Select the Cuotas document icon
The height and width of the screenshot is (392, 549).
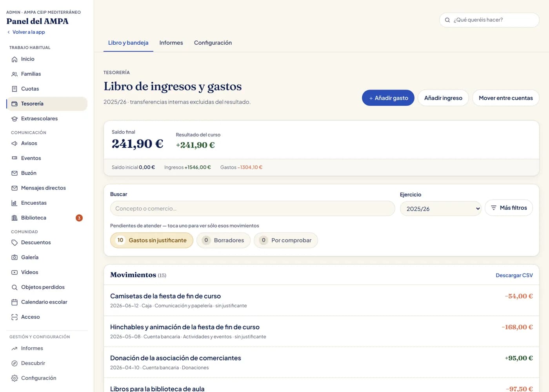(15, 89)
